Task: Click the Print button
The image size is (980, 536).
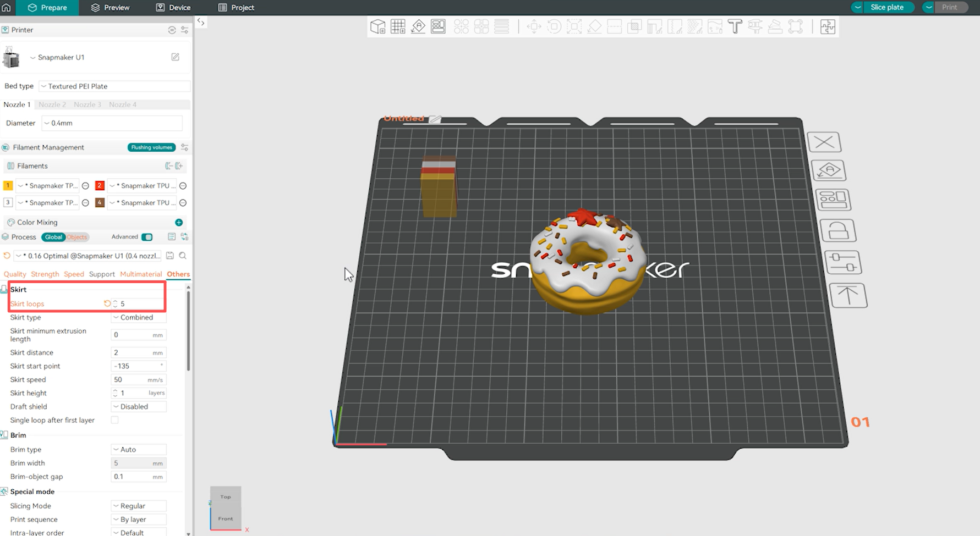Action: click(950, 7)
